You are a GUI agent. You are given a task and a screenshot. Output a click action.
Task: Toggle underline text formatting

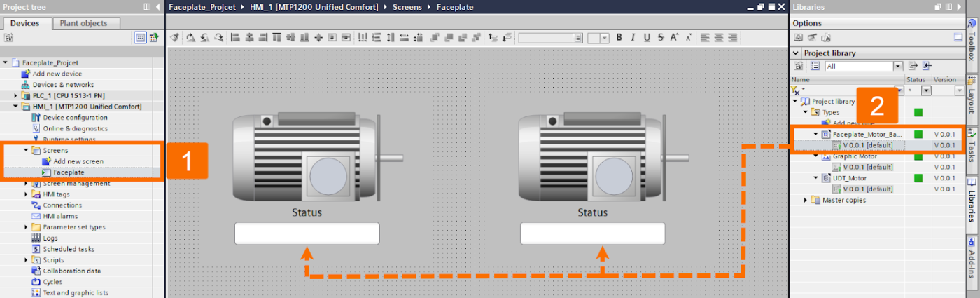click(646, 38)
